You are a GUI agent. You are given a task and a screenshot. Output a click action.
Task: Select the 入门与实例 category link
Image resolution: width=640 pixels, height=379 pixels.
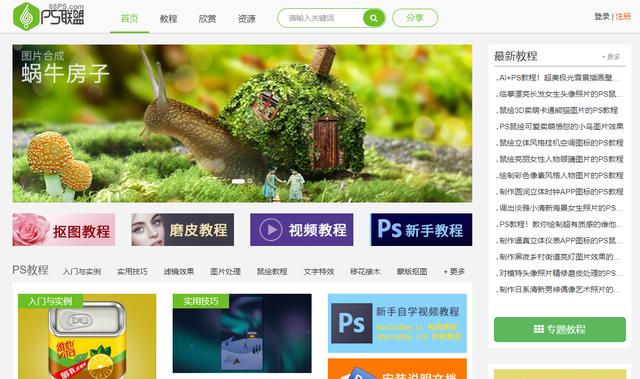(82, 271)
